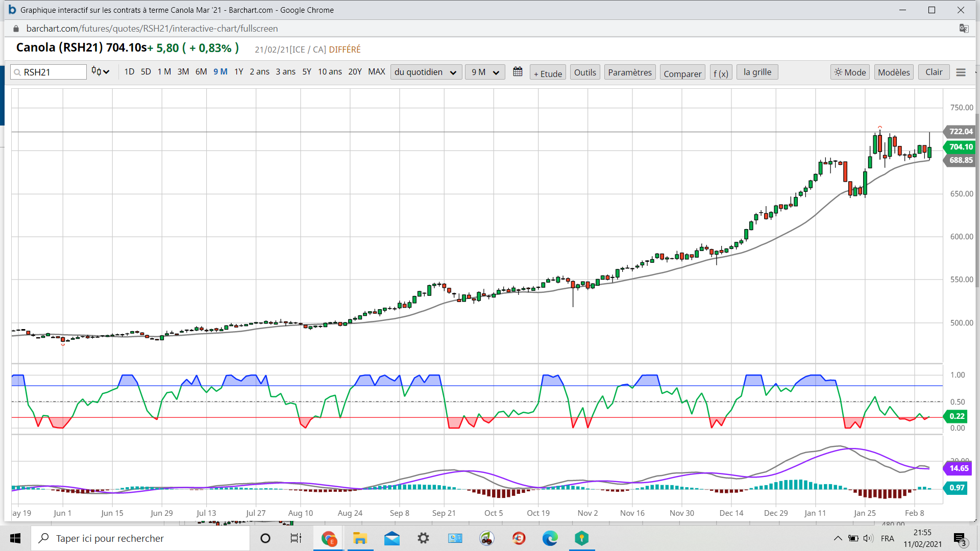This screenshot has height=551, width=980.
Task: Toggle the Mode light/dark button
Action: (x=850, y=72)
